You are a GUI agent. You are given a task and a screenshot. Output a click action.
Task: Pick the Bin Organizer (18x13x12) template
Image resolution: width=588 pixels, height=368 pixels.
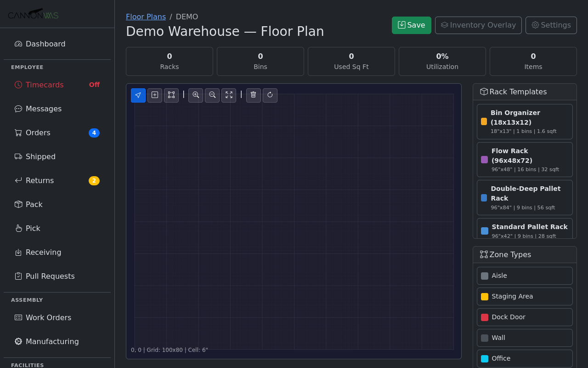click(525, 121)
